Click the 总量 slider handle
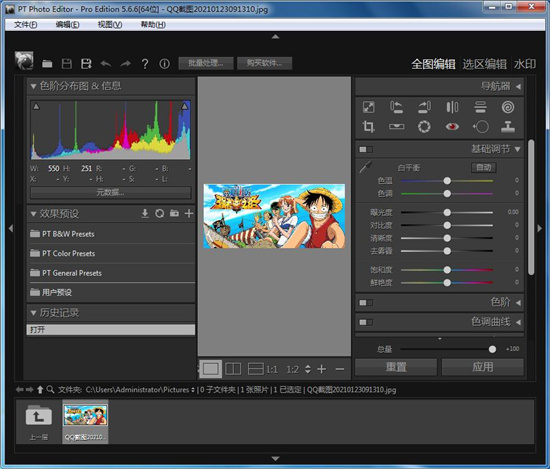Screen dimensions: 550x469 tap(492, 349)
